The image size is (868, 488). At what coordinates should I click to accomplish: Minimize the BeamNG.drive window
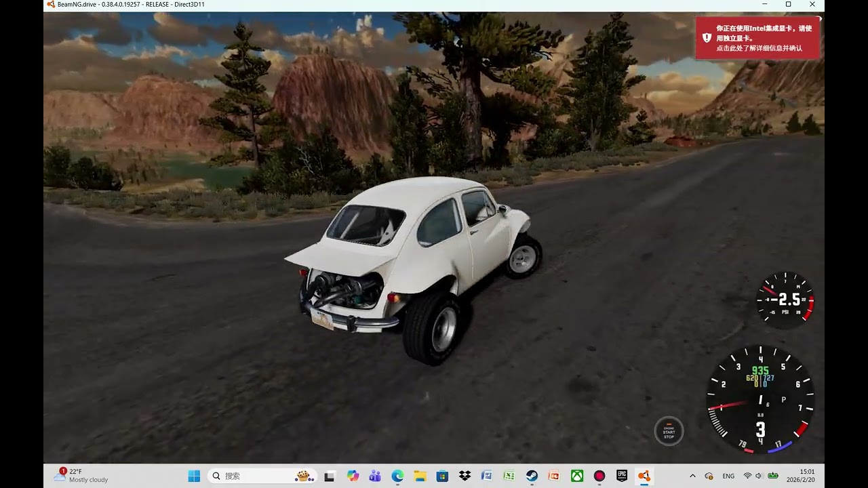coord(764,4)
